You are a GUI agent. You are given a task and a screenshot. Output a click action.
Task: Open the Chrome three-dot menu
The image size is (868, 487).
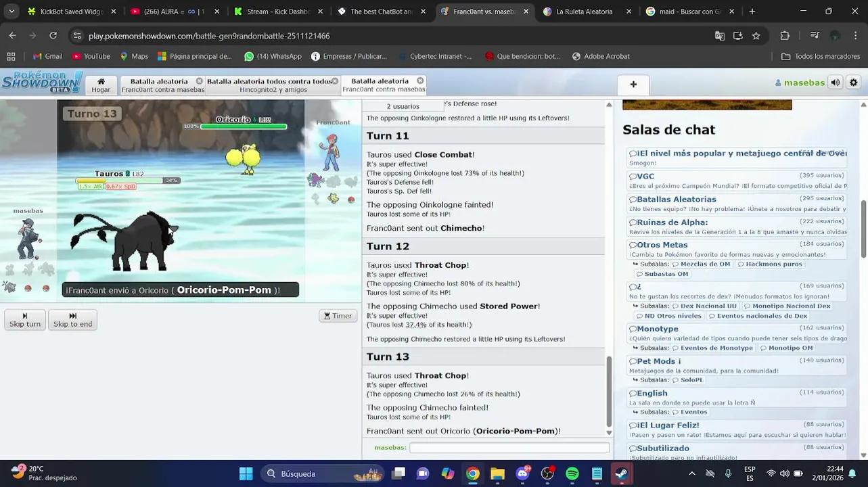[856, 36]
